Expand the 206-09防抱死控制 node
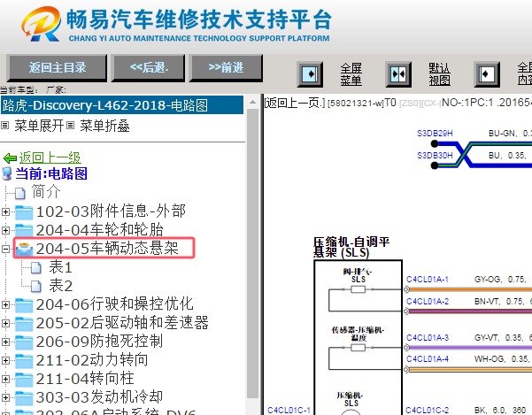Screen dimensions: 532x415 point(5,342)
